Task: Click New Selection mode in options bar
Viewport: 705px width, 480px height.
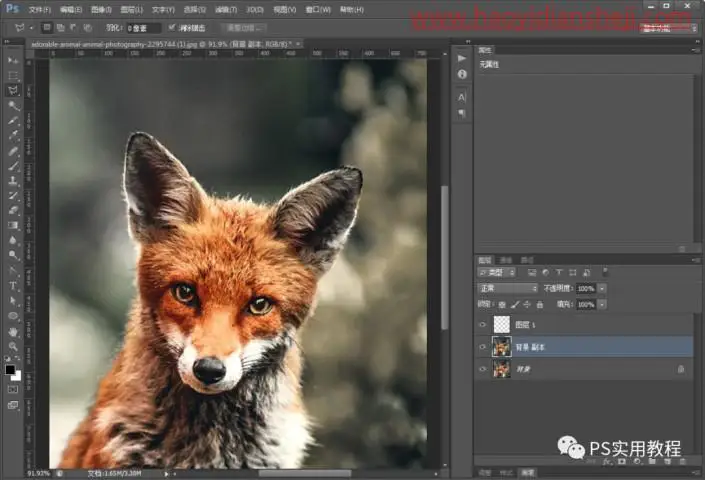Action: (47, 28)
